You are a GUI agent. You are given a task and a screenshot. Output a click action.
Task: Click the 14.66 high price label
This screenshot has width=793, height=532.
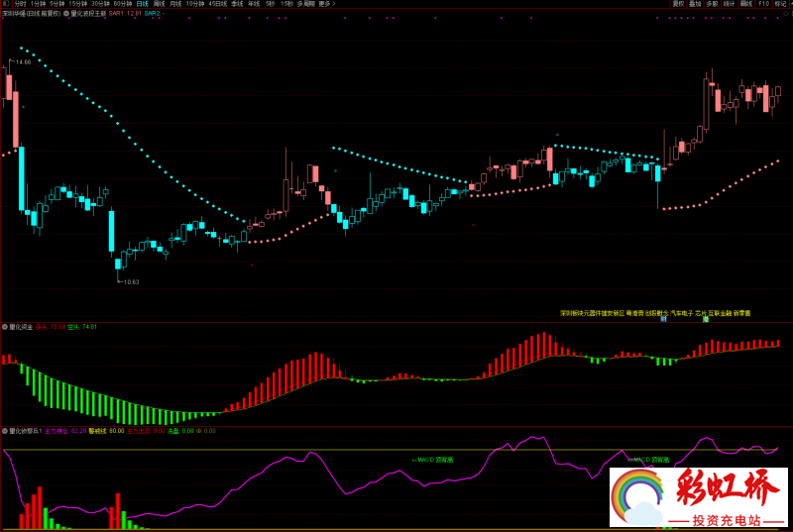click(23, 61)
